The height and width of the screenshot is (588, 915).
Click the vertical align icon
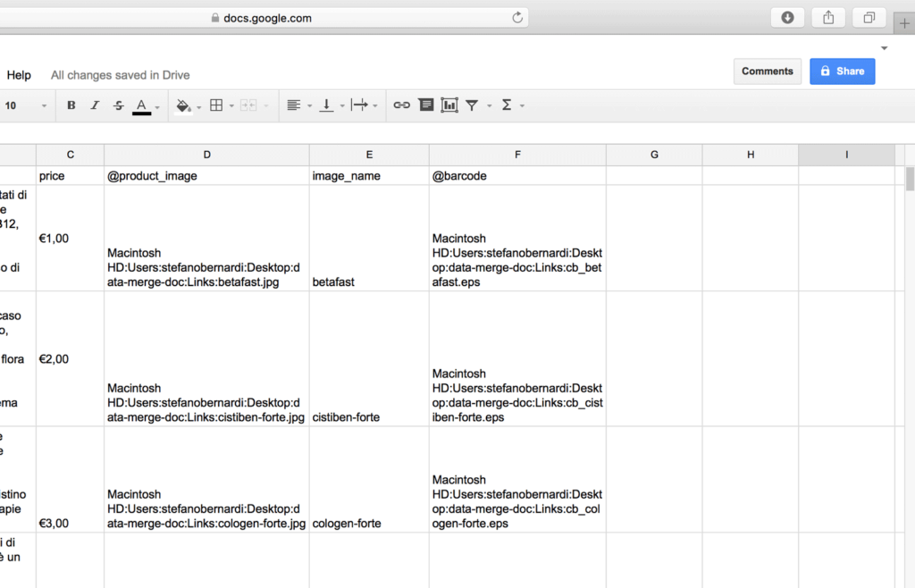(327, 105)
